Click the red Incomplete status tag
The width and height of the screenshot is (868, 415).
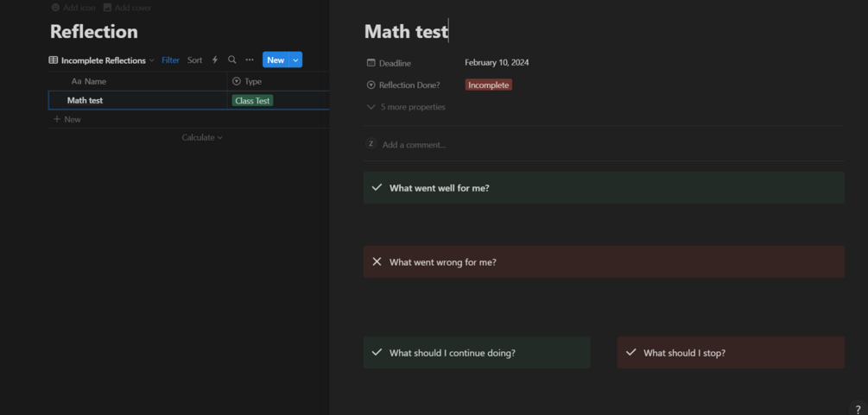[x=489, y=85]
